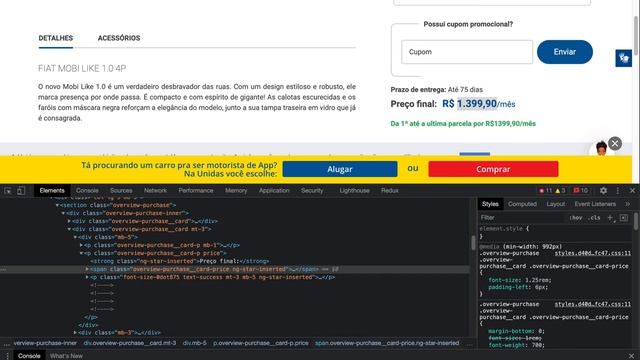The width and height of the screenshot is (640, 360).
Task: Switch to the Sources tab
Action: [x=121, y=191]
